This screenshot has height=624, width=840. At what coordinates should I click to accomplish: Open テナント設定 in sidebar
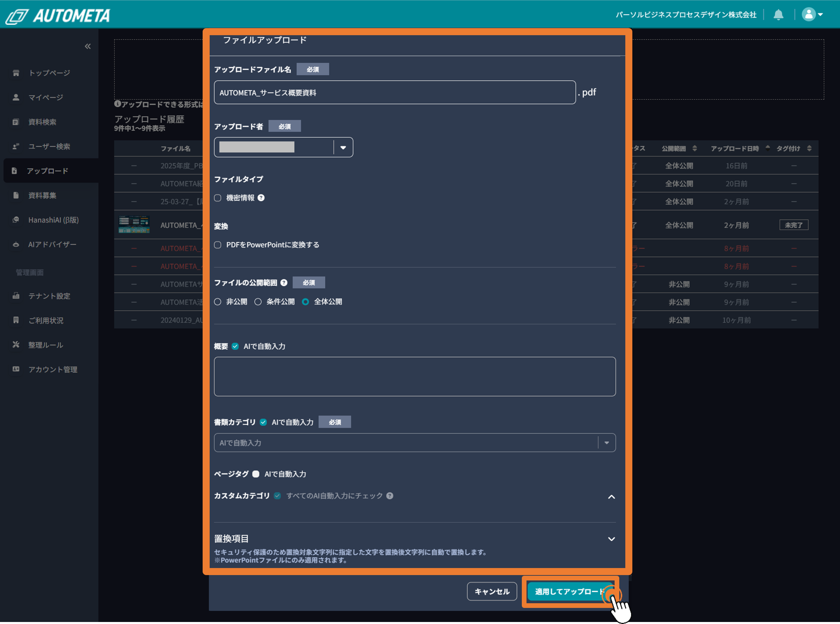coord(50,296)
